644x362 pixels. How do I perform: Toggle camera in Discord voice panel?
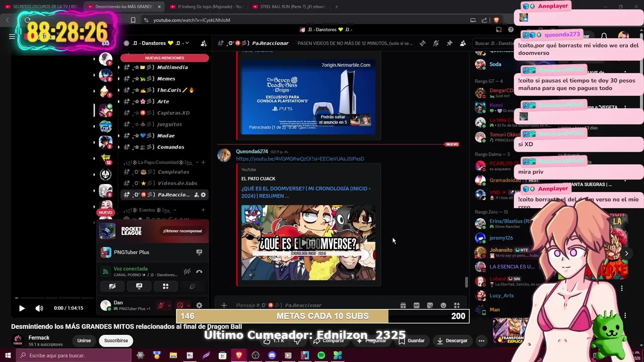point(112,286)
